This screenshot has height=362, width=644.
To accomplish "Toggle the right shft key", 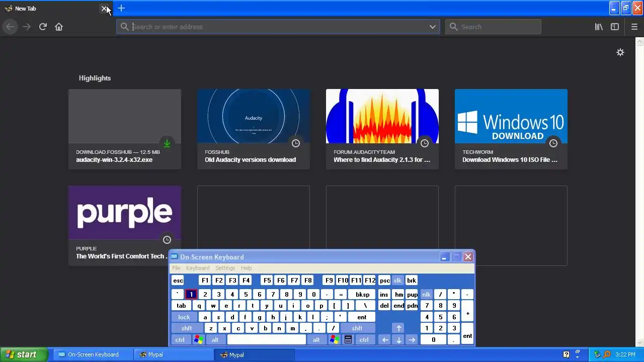I will (357, 328).
